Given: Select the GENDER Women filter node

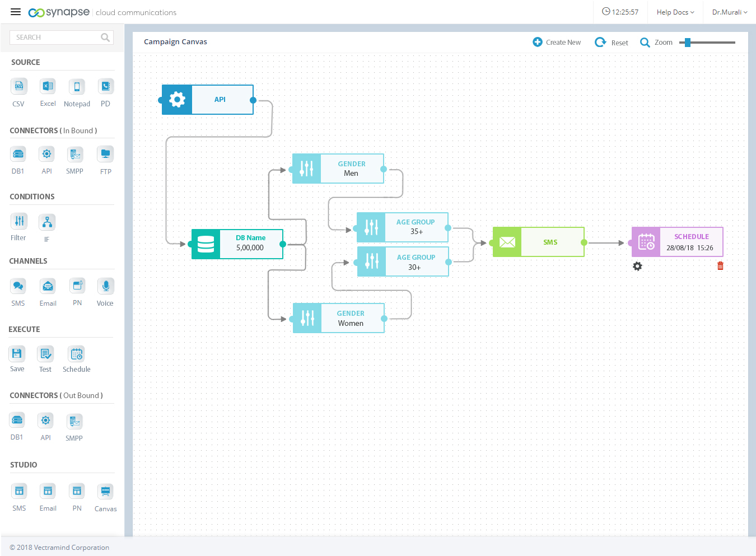Looking at the screenshot, I should [x=339, y=318].
